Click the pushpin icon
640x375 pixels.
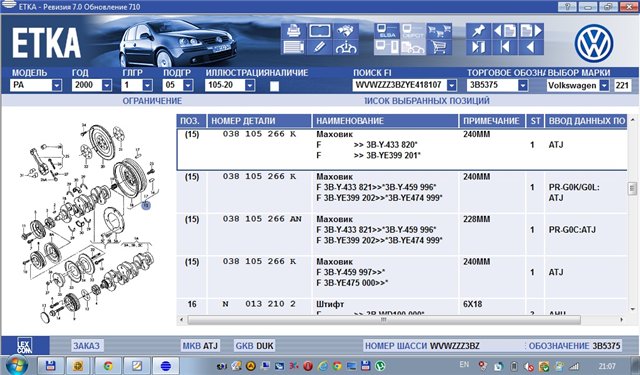tap(478, 31)
